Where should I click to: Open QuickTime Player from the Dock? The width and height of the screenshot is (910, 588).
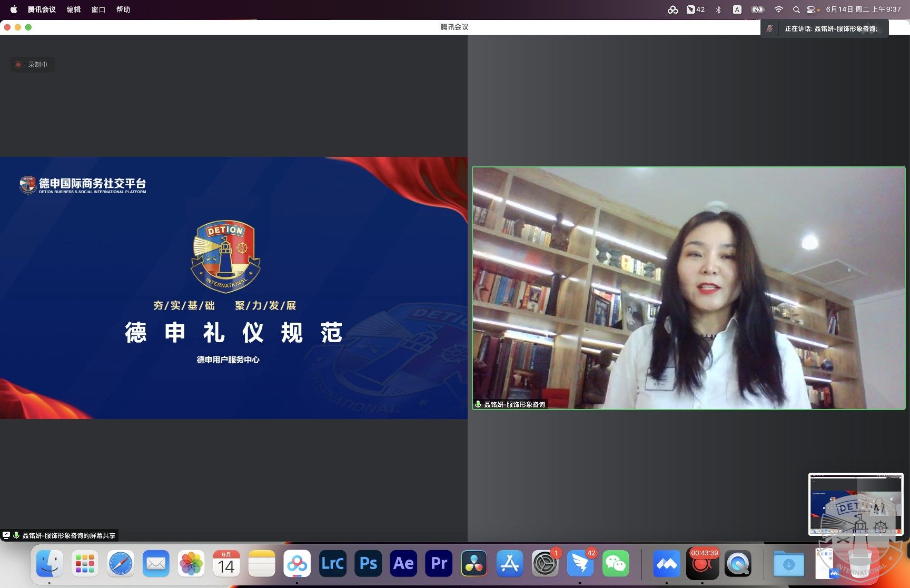[738, 564]
